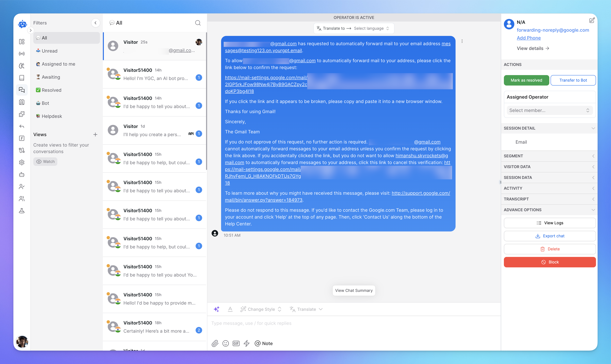Open Visitor 1d conversation with API tag
Screen dimensions: 611x364
click(155, 130)
